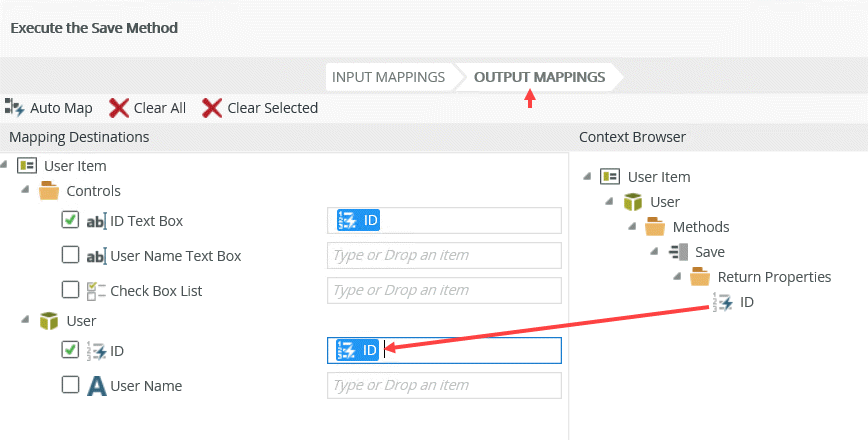Collapse the User node under Mapping Destinations

(x=24, y=320)
